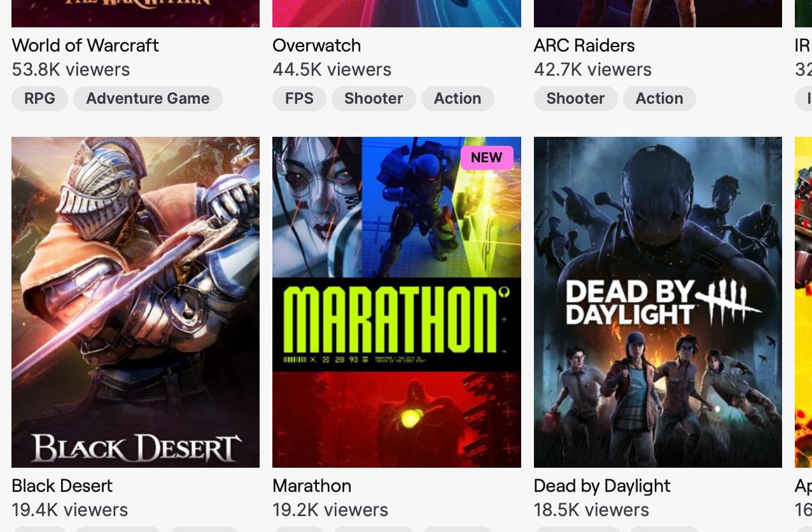Open the Overwatch title link
812x532 pixels.
(x=317, y=45)
